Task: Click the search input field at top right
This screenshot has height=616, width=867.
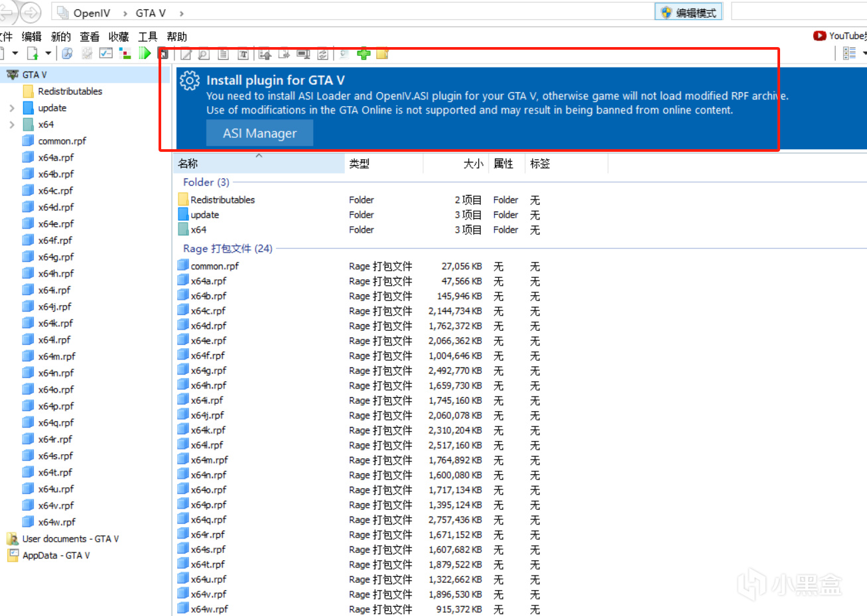Action: (x=799, y=12)
